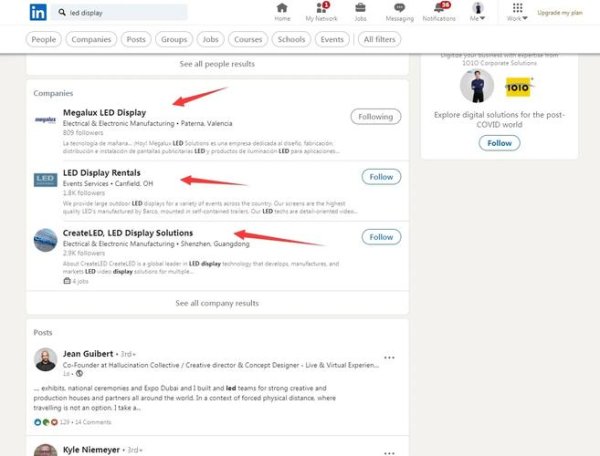600x456 pixels.
Task: Open the Messaging icon
Action: click(x=399, y=12)
